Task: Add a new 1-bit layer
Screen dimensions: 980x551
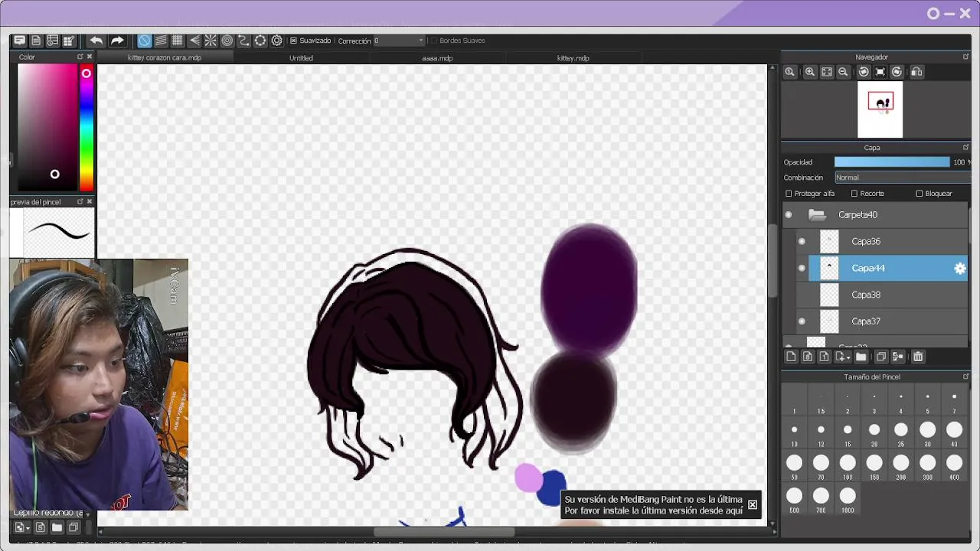Action: pos(824,357)
